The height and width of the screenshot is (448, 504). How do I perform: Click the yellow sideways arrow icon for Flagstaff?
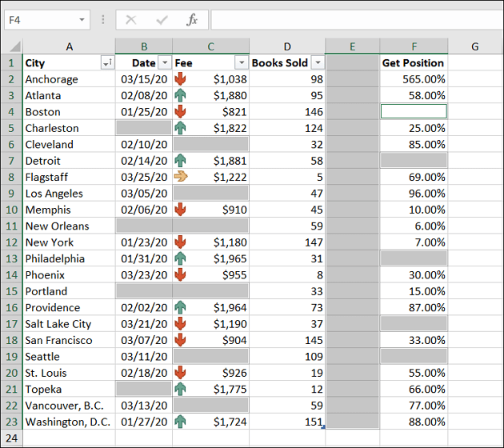(x=181, y=177)
